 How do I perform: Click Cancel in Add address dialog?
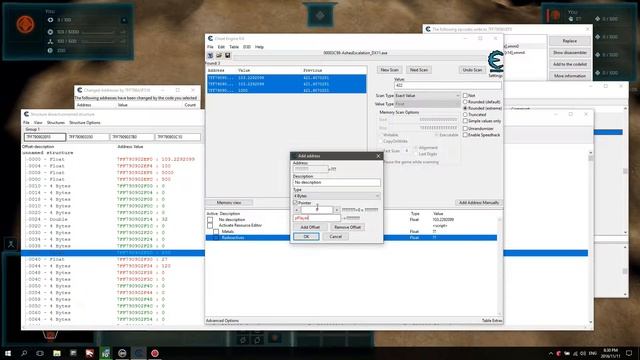(336, 237)
